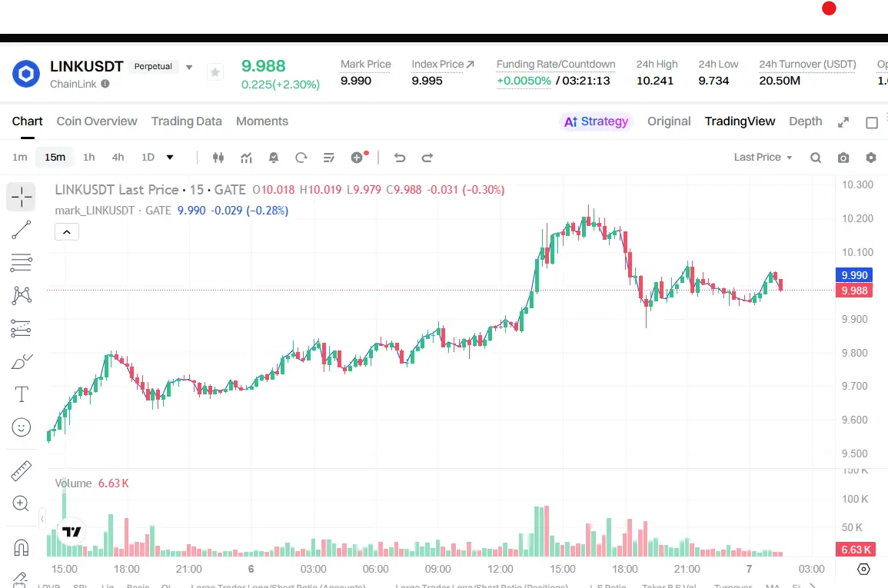Expand chart to fullscreen arrows icon
Viewport: 888px width, 588px height.
click(x=843, y=121)
